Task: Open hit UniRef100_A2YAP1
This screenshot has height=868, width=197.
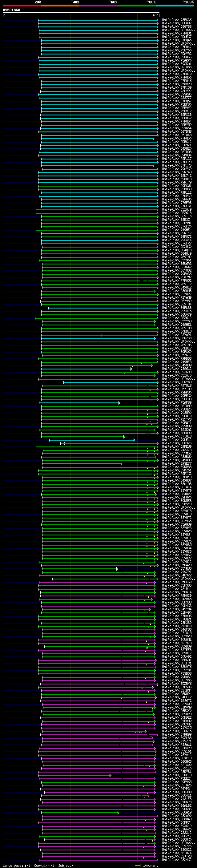Action: click(177, 335)
